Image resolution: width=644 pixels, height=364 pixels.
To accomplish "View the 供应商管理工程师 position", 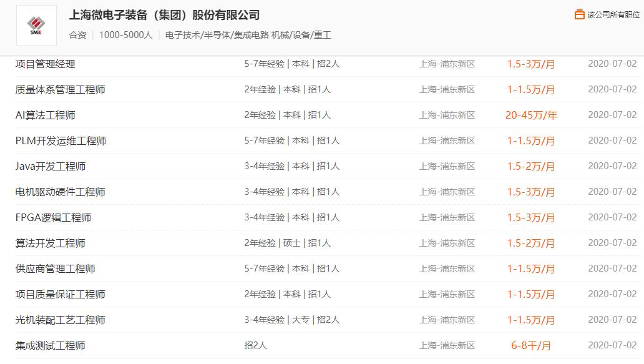I will click(x=55, y=268).
